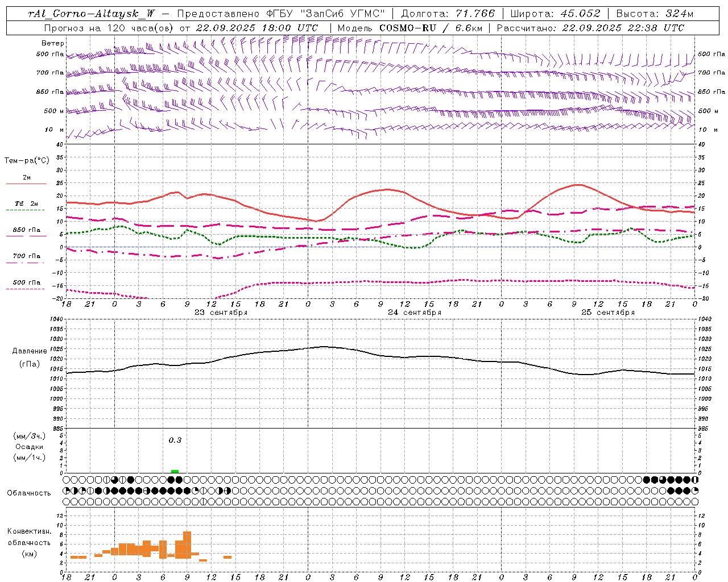Click the (мм/3ч.) precipitation unit label
The image size is (728, 582).
coord(30,436)
